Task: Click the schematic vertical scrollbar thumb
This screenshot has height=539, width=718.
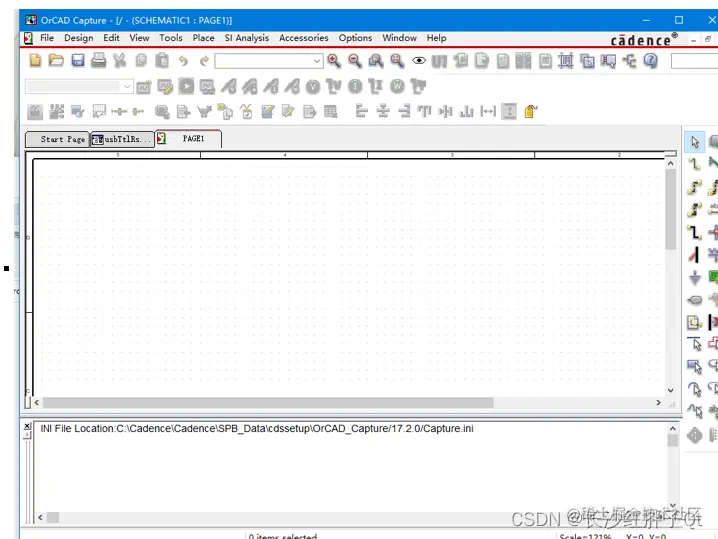Action: coord(670,209)
